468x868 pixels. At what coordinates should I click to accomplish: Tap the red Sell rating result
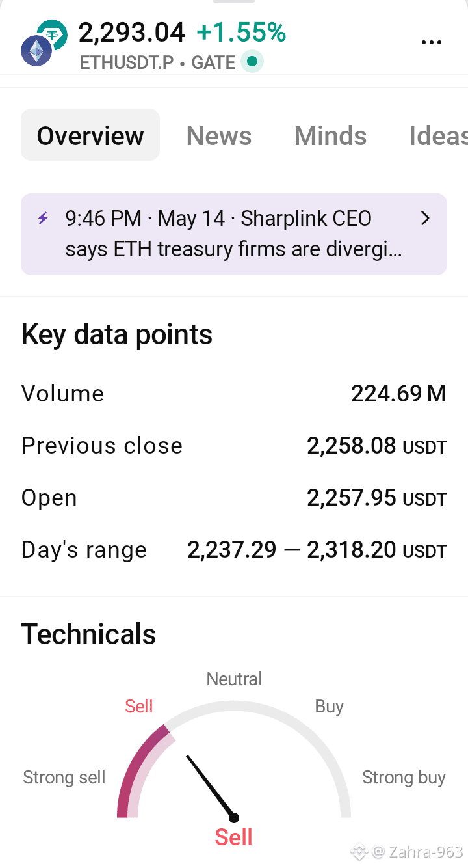[233, 837]
